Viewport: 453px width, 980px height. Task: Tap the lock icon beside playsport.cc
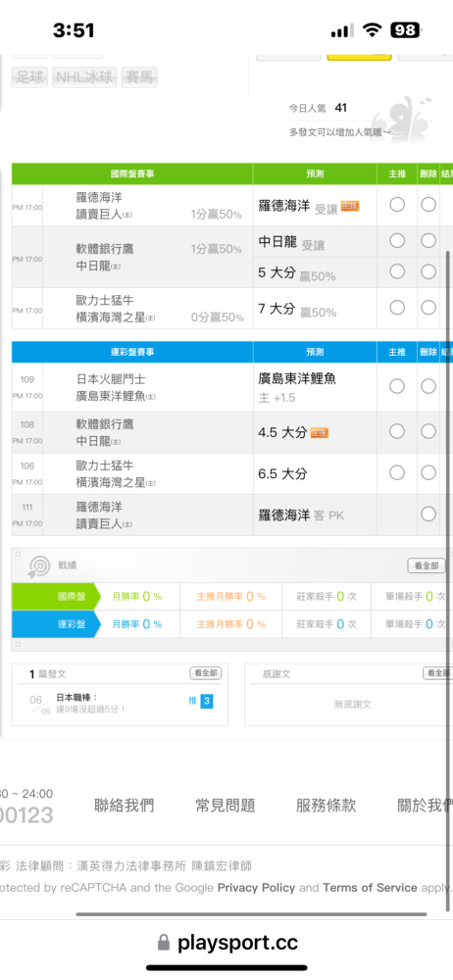(x=164, y=942)
